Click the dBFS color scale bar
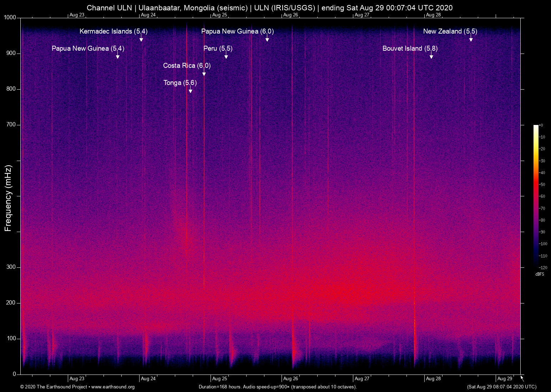Viewport: 551px width, 392px height. click(x=536, y=196)
